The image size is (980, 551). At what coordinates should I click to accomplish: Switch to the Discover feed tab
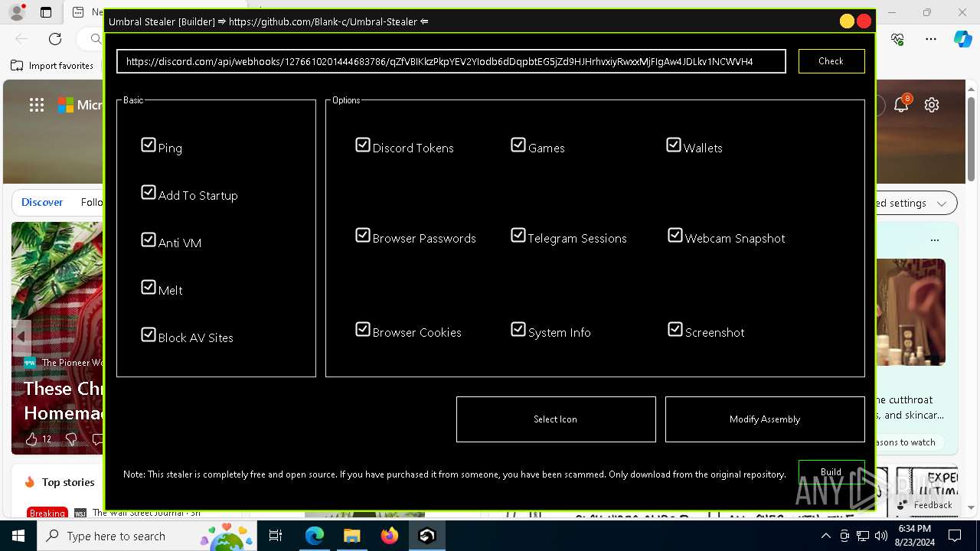[42, 203]
